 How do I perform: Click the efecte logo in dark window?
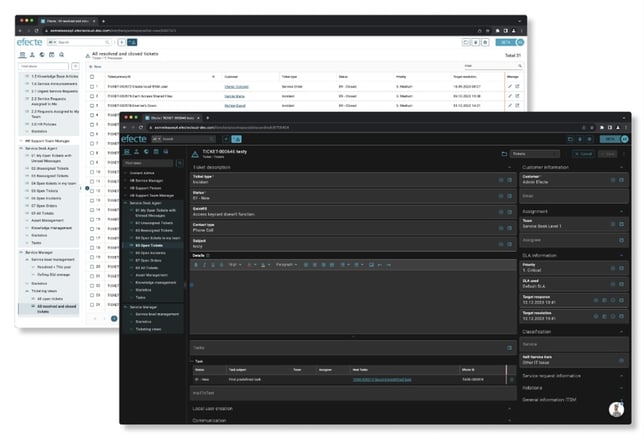point(134,139)
